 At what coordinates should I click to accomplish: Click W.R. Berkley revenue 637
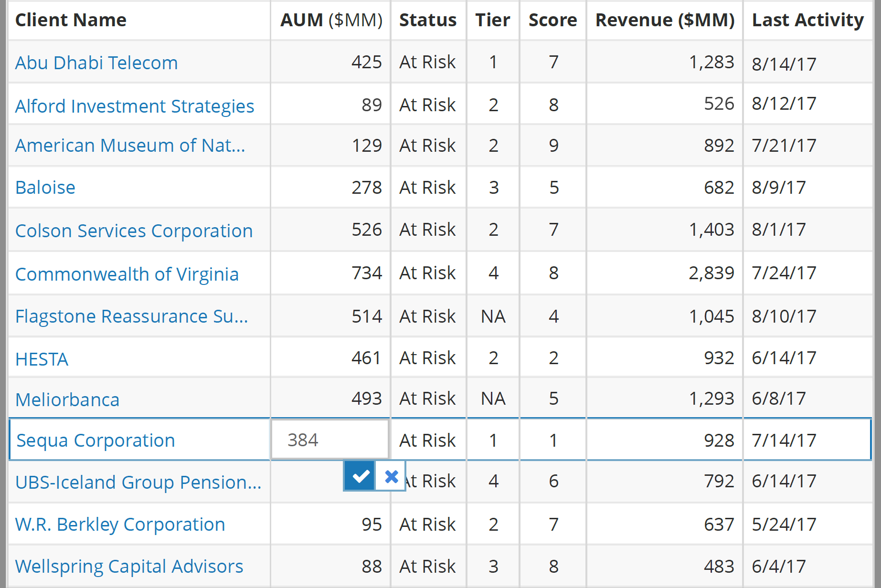coord(719,524)
